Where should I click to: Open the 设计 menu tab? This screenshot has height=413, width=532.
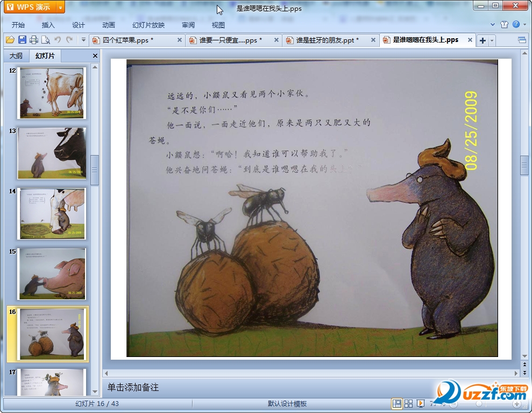pyautogui.click(x=79, y=25)
